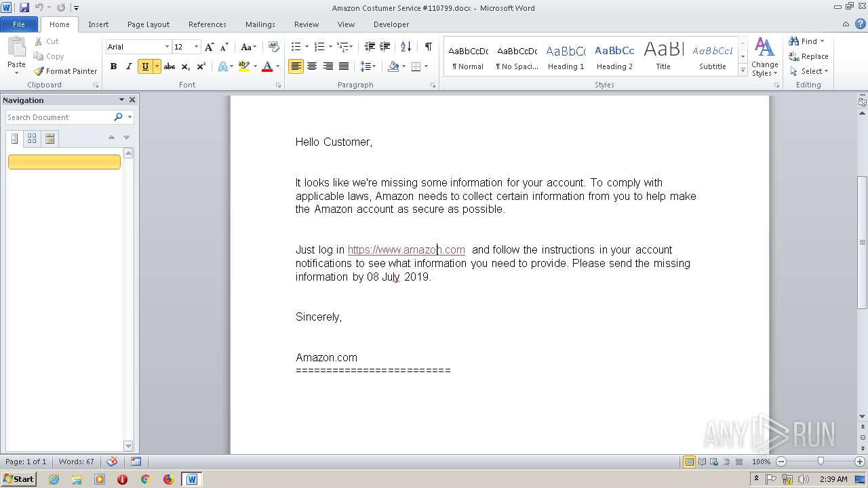
Task: Select Center alignment
Action: [312, 66]
